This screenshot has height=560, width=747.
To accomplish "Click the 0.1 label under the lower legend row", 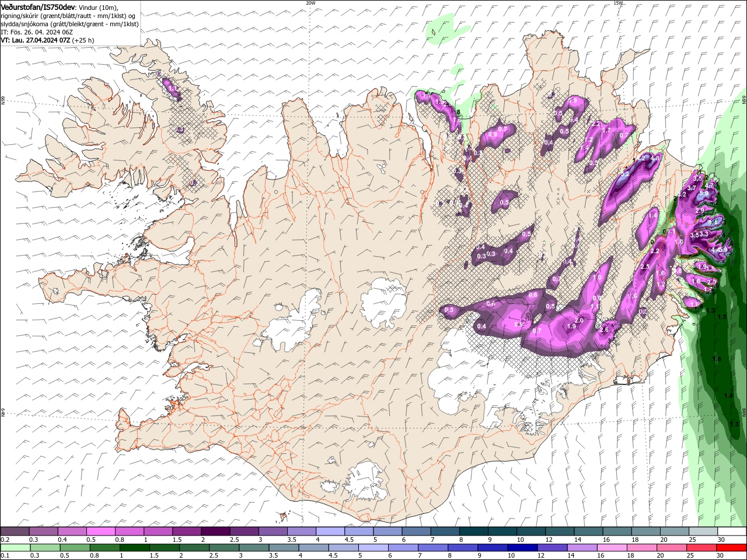I will click(5, 556).
